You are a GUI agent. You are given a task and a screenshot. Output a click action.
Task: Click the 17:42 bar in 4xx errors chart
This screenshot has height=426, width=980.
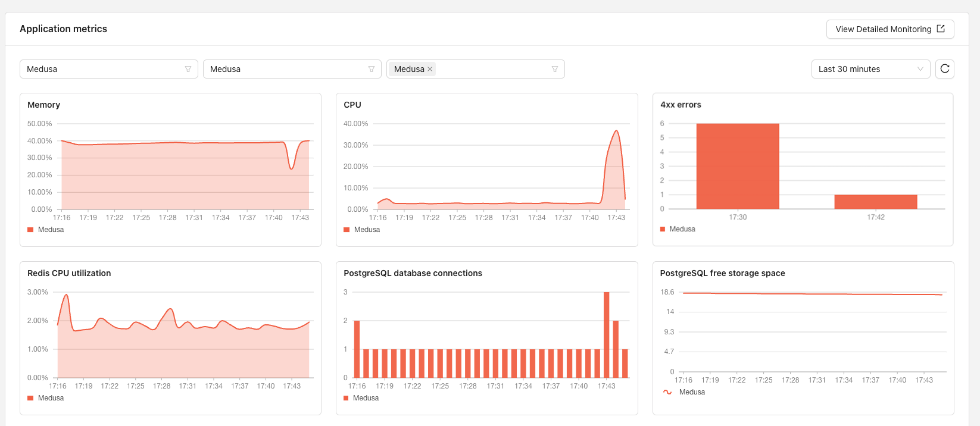[876, 202]
